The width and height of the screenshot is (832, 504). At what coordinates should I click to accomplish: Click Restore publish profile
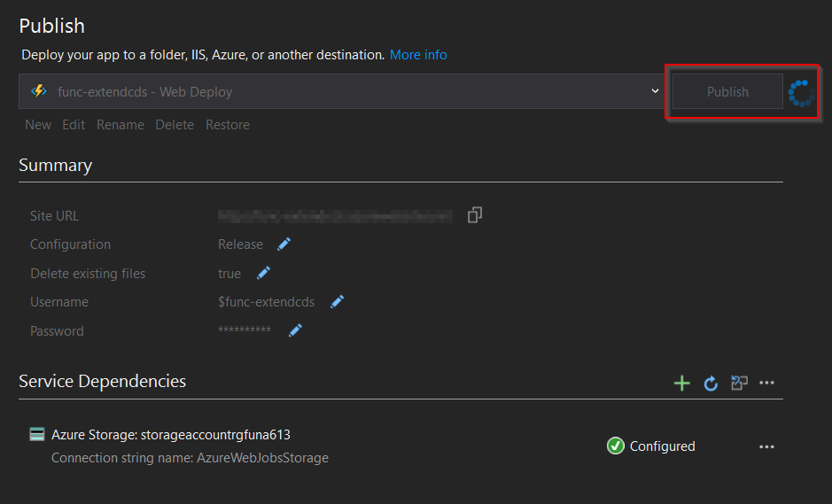(228, 125)
